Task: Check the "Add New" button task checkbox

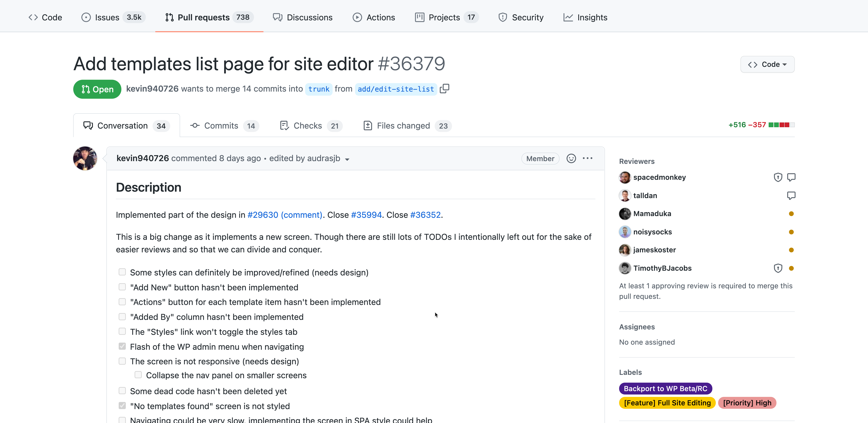Action: (122, 287)
